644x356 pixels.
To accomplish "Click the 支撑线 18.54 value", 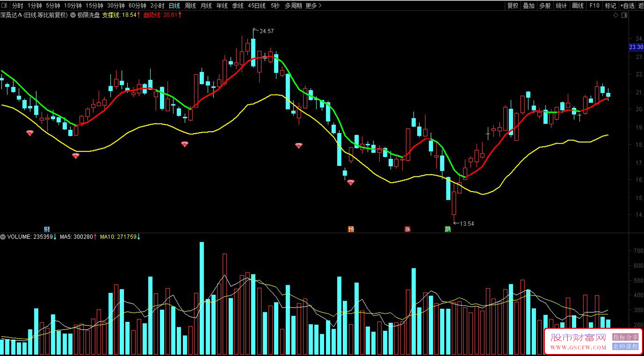I will (x=121, y=15).
